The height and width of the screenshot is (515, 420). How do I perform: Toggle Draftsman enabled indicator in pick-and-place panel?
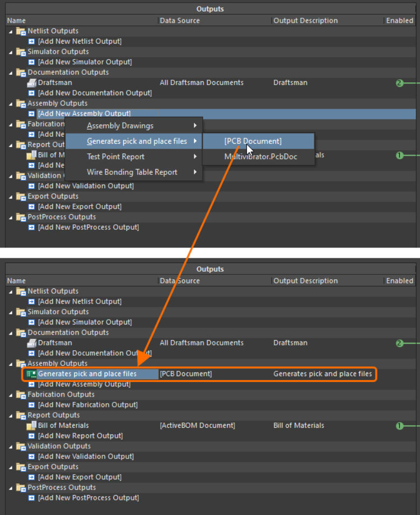(x=399, y=343)
